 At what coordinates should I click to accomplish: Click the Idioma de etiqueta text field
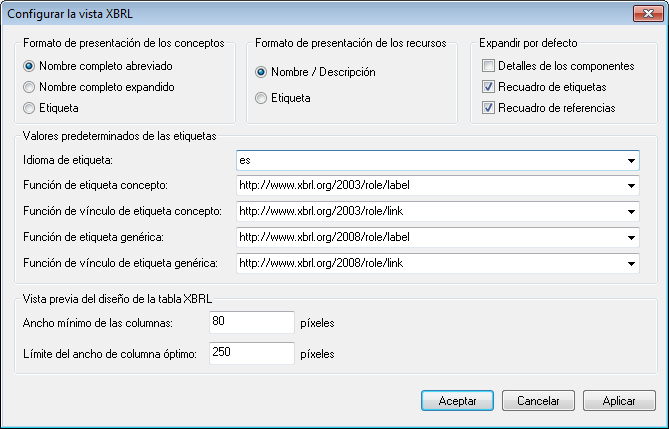[x=430, y=159]
